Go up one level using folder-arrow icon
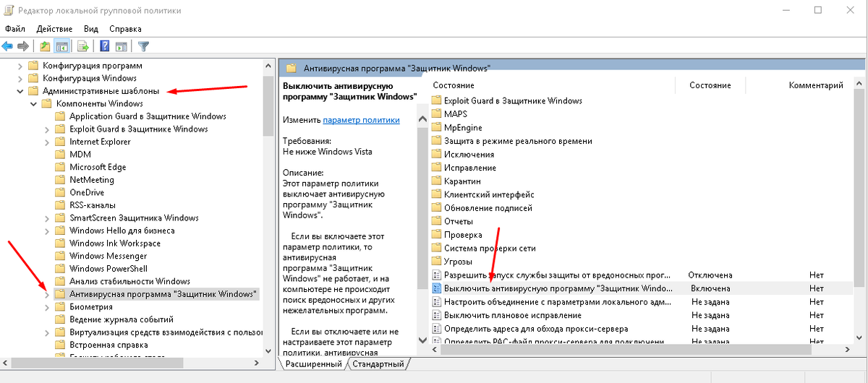This screenshot has height=383, width=868. point(45,46)
